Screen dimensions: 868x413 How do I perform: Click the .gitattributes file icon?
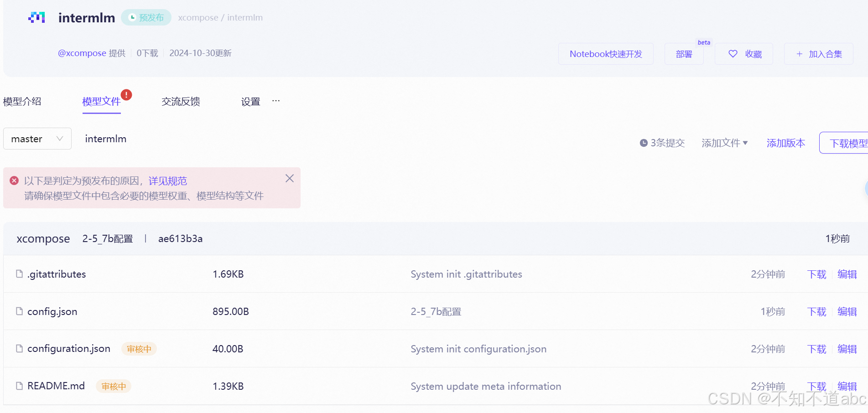point(19,274)
